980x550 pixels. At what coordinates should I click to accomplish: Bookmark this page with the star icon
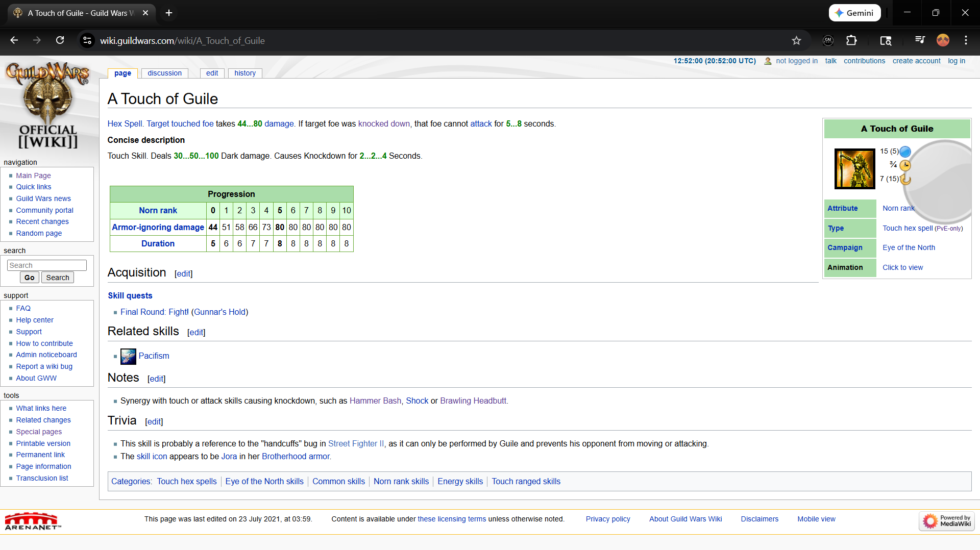[x=796, y=40]
